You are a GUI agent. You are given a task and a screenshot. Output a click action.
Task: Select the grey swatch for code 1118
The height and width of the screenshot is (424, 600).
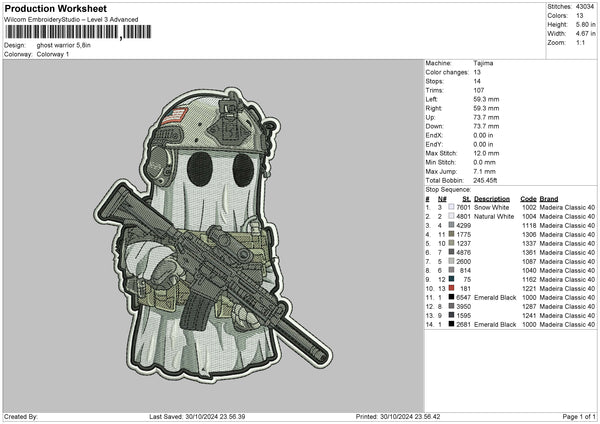(451, 225)
